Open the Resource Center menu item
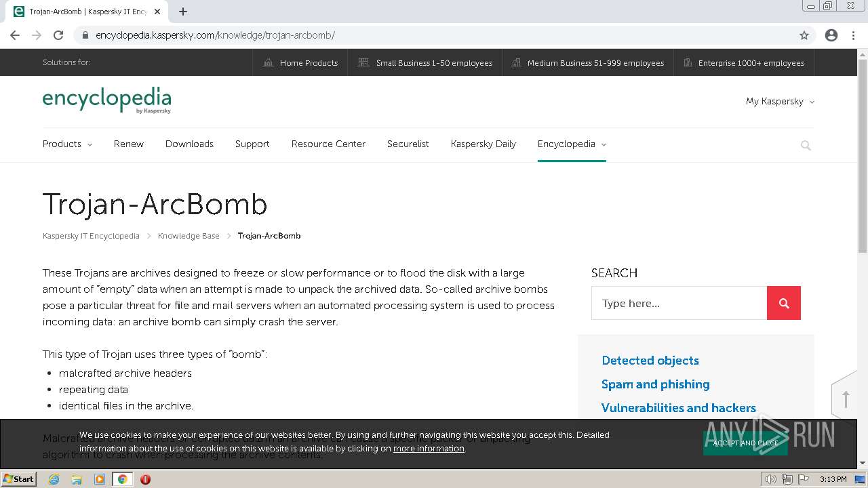This screenshot has height=488, width=868. click(x=328, y=144)
